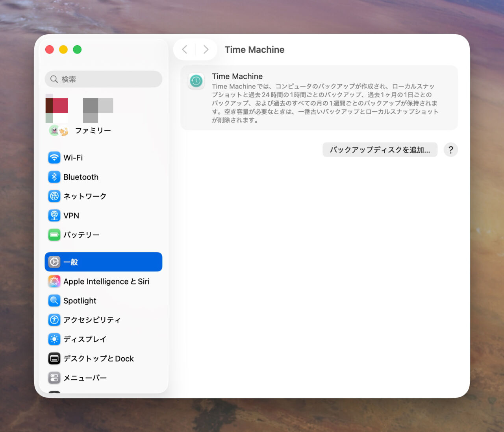Select the Bluetooth label in the sidebar
Viewport: 504px width, 432px height.
(81, 177)
